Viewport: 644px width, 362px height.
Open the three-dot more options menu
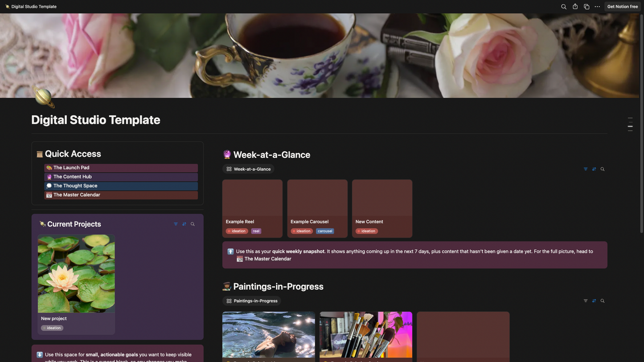coord(597,7)
